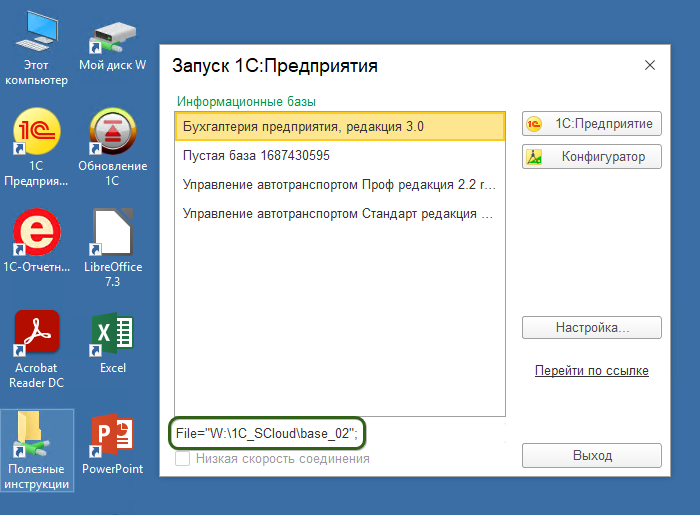Open the Мой диск W desktop icon
Viewport: 700px width, 515px height.
coord(113,46)
